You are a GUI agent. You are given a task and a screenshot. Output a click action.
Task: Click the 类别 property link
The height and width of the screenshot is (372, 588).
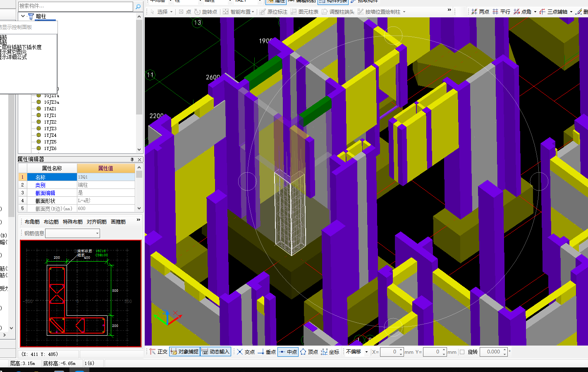[40, 185]
